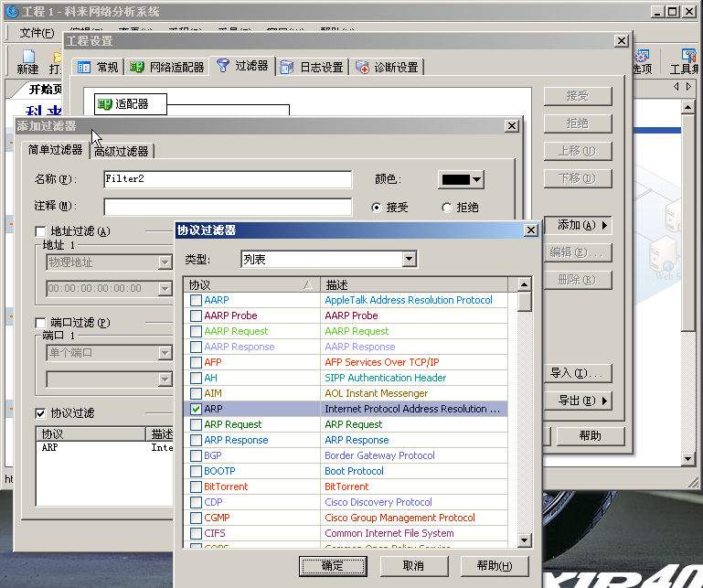Open the 单个端口 port dropdown
703x588 pixels.
point(165,352)
